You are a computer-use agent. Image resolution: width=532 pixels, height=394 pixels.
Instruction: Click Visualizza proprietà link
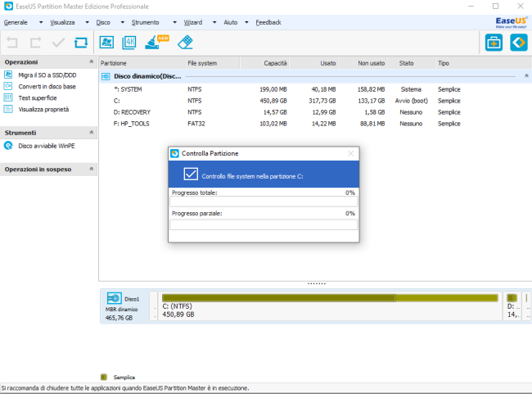(43, 110)
